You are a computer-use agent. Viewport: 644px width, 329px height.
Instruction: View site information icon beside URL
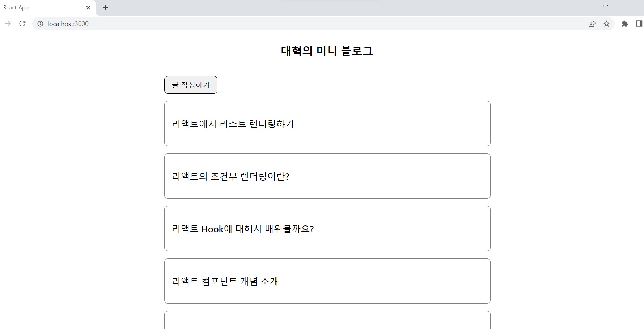point(40,24)
